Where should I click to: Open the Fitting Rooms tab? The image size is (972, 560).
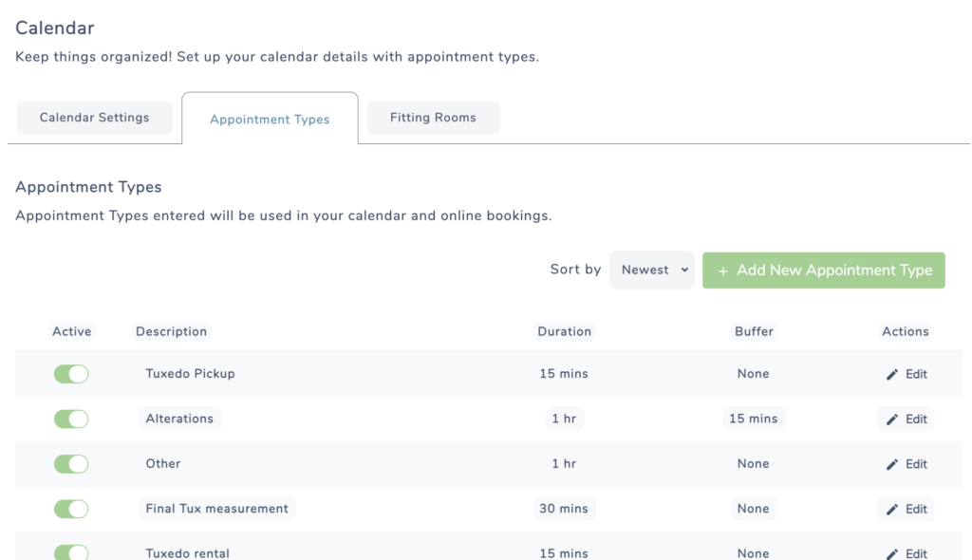(x=433, y=118)
